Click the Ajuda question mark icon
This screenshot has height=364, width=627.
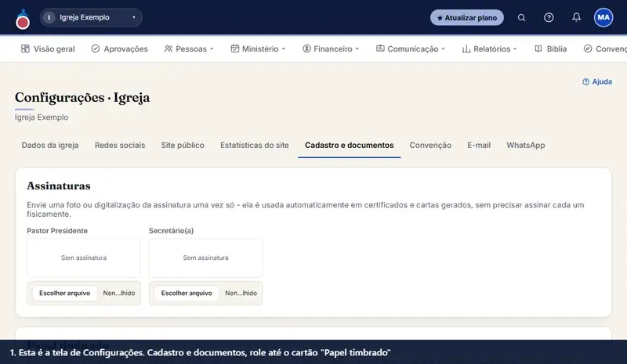pyautogui.click(x=585, y=82)
